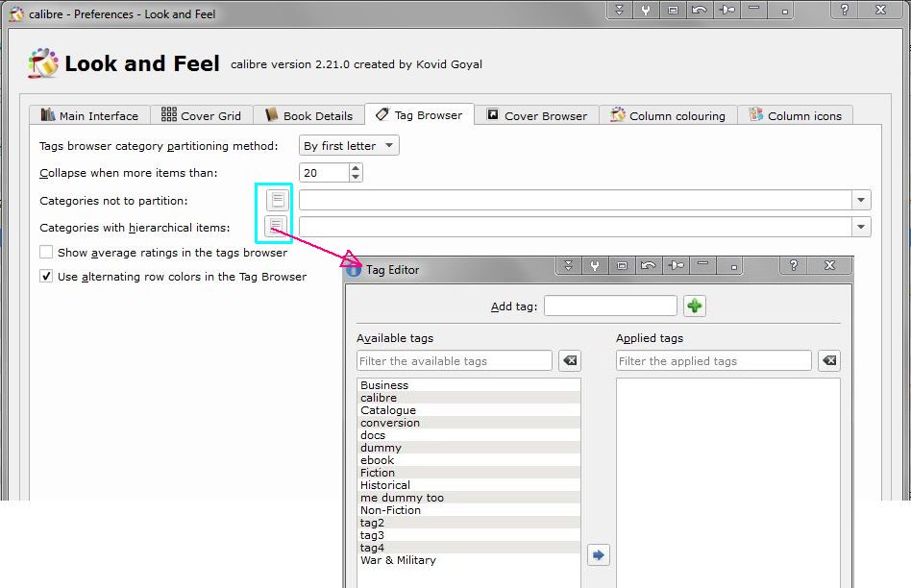Switch to the Main Interface tab

pos(90,115)
